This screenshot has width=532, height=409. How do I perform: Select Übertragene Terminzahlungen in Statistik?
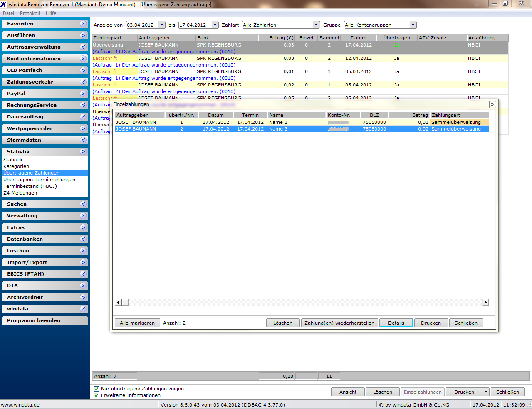[40, 180]
